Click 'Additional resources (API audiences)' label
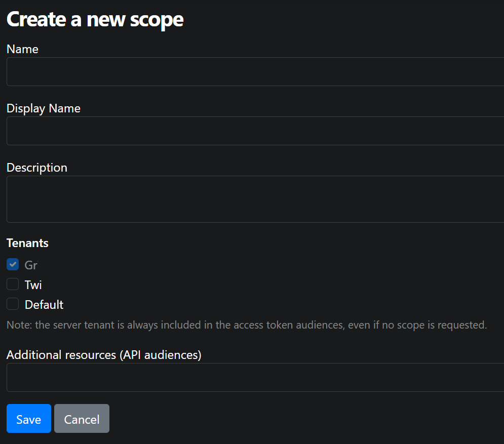 click(104, 355)
